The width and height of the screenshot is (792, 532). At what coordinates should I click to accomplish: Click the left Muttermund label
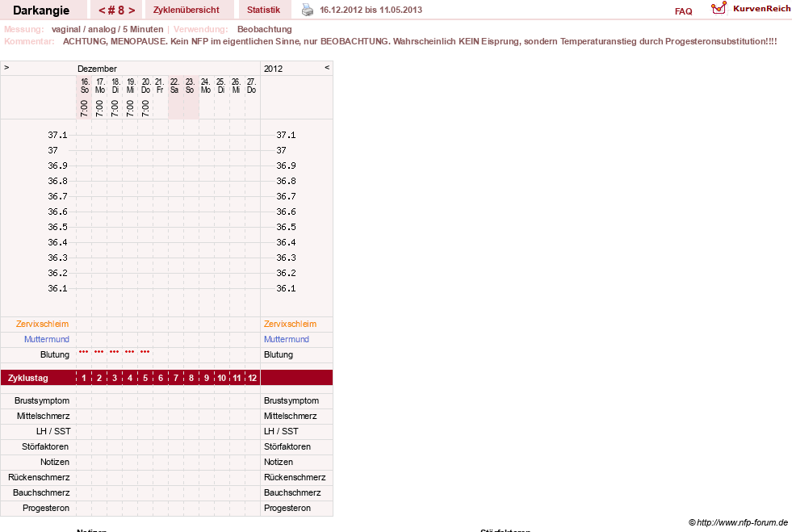pos(47,339)
